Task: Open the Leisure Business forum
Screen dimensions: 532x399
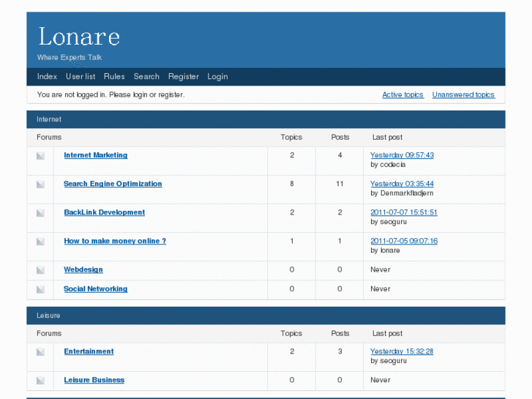Action: 94,380
